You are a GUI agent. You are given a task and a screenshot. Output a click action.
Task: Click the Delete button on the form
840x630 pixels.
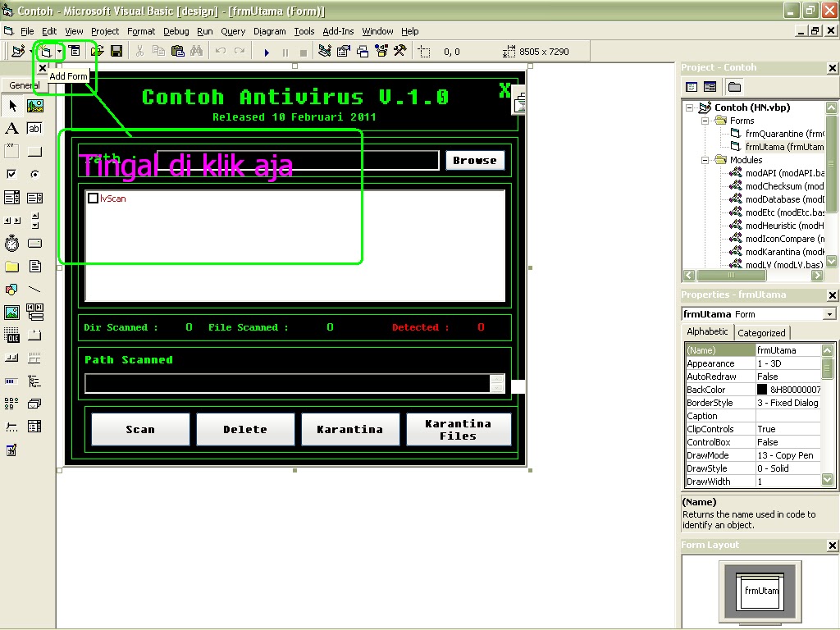(245, 429)
